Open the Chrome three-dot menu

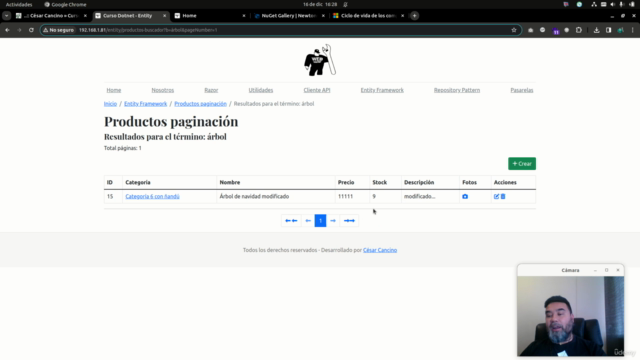point(633,30)
